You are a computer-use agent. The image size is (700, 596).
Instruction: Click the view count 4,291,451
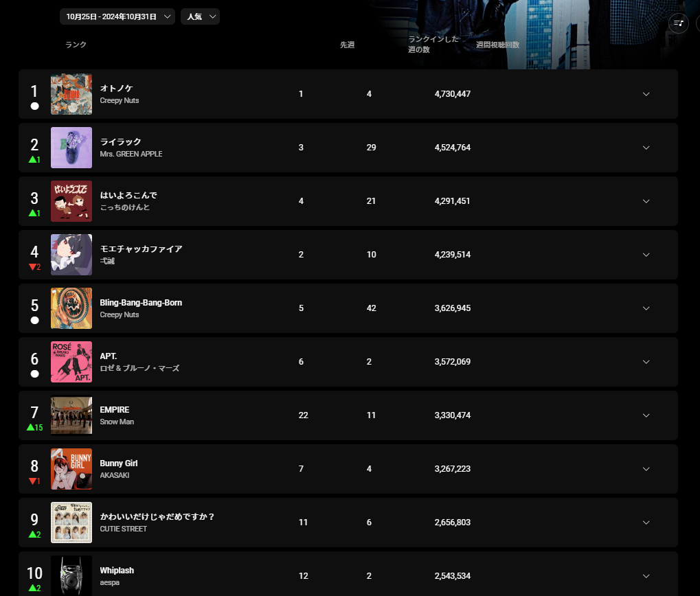coord(453,201)
